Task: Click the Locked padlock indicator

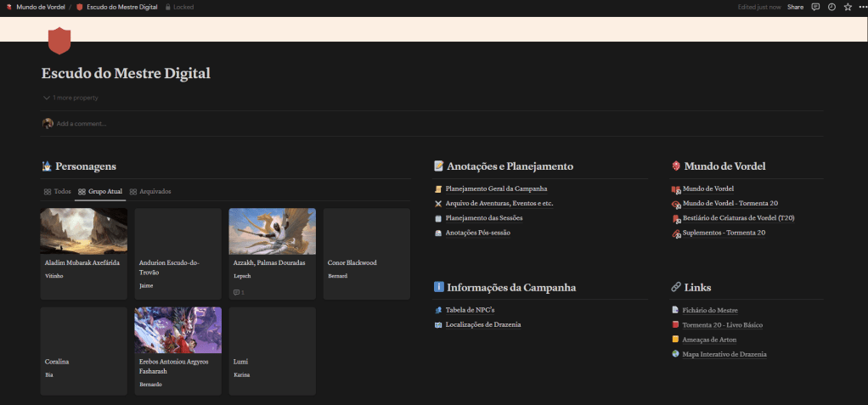Action: coord(182,7)
